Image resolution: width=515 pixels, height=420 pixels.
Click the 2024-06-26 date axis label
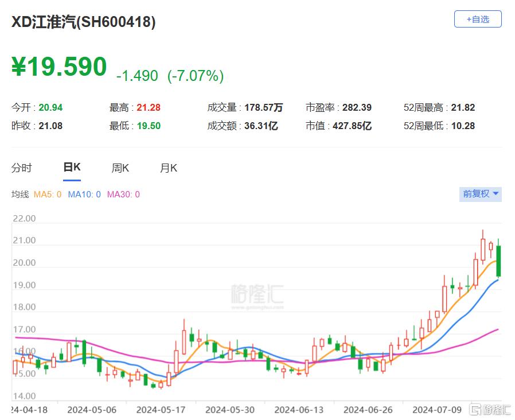pos(368,410)
